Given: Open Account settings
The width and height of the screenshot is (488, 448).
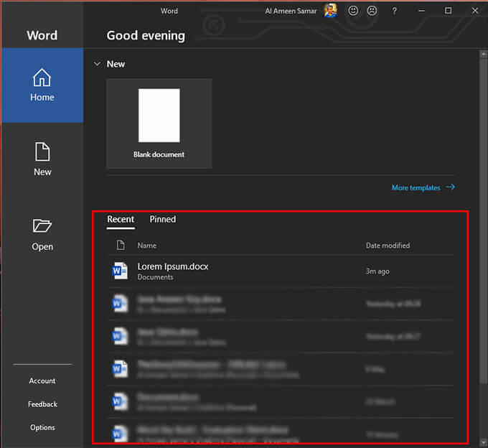Looking at the screenshot, I should 42,381.
